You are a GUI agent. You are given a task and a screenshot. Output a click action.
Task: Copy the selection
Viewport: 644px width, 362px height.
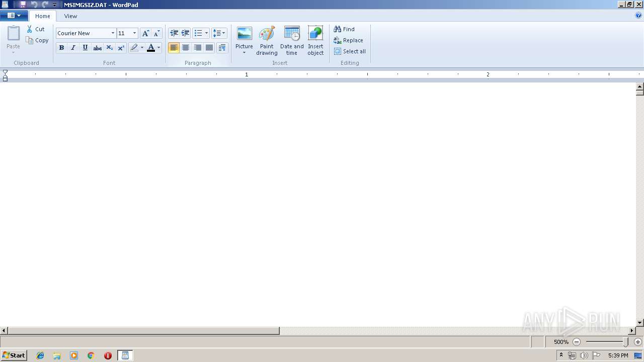coord(38,40)
